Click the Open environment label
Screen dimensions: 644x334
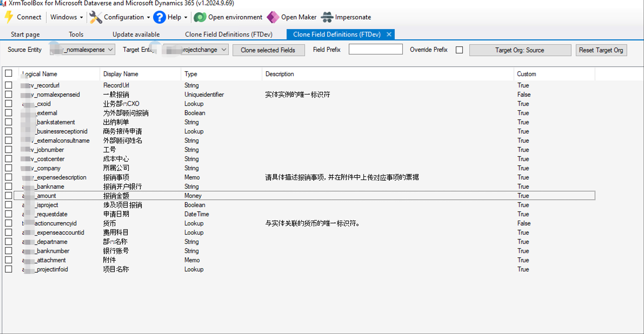(235, 17)
